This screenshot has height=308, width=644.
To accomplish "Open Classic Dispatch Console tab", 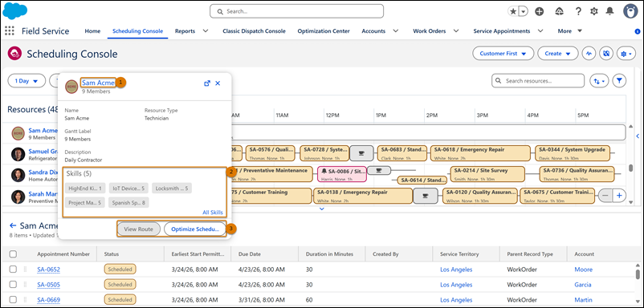I will click(254, 30).
